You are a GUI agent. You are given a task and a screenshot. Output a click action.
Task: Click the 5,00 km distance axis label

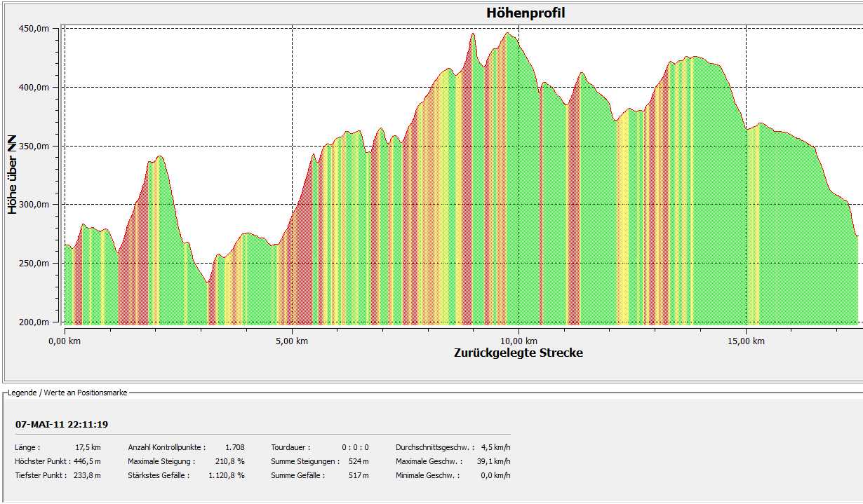(x=290, y=341)
